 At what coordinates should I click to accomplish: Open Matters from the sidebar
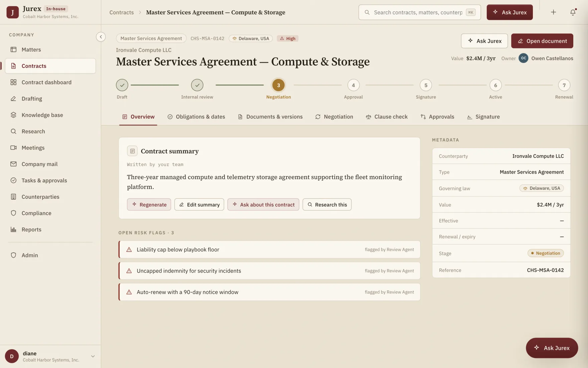50,50
